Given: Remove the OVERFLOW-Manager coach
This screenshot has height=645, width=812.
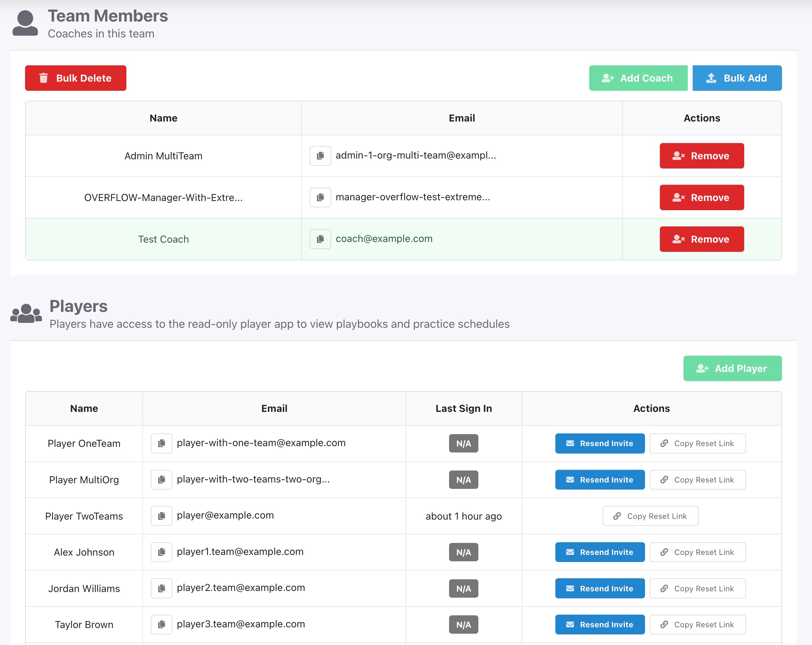Looking at the screenshot, I should [701, 197].
